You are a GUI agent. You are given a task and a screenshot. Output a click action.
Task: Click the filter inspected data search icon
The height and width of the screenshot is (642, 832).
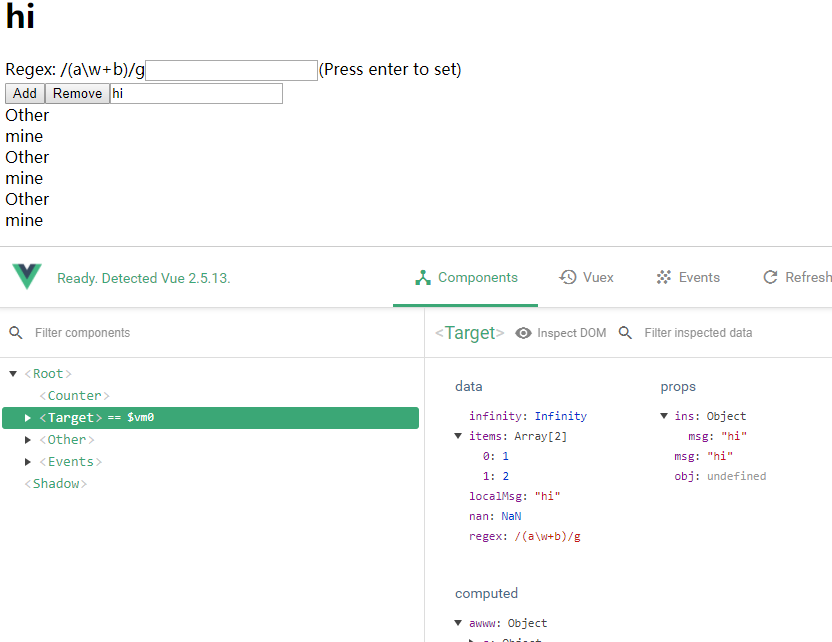(626, 333)
